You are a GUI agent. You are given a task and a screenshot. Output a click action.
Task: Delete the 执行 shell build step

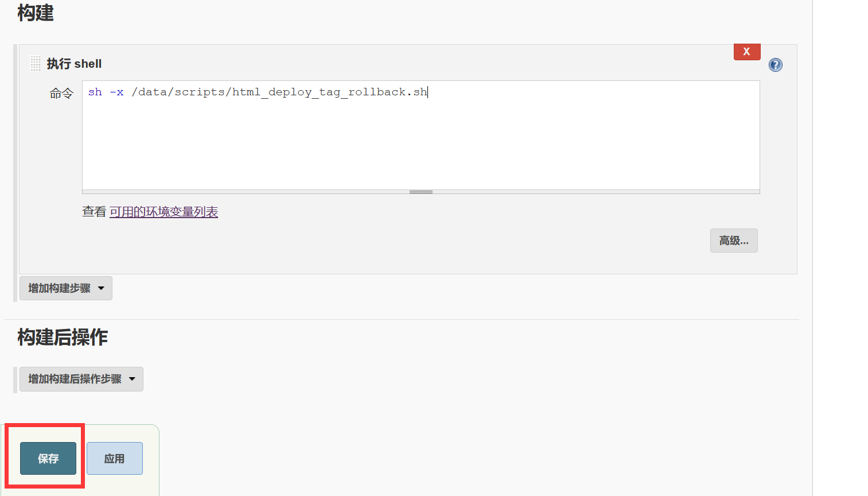[747, 52]
